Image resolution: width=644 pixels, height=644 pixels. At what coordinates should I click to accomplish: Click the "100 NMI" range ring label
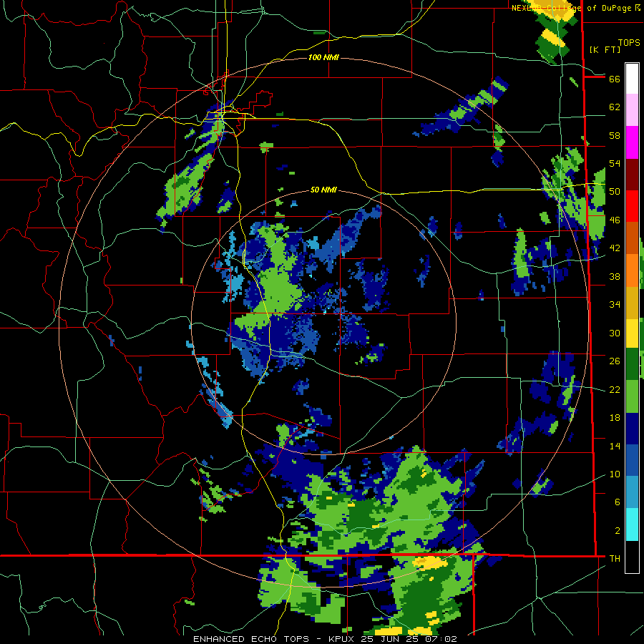tap(323, 57)
